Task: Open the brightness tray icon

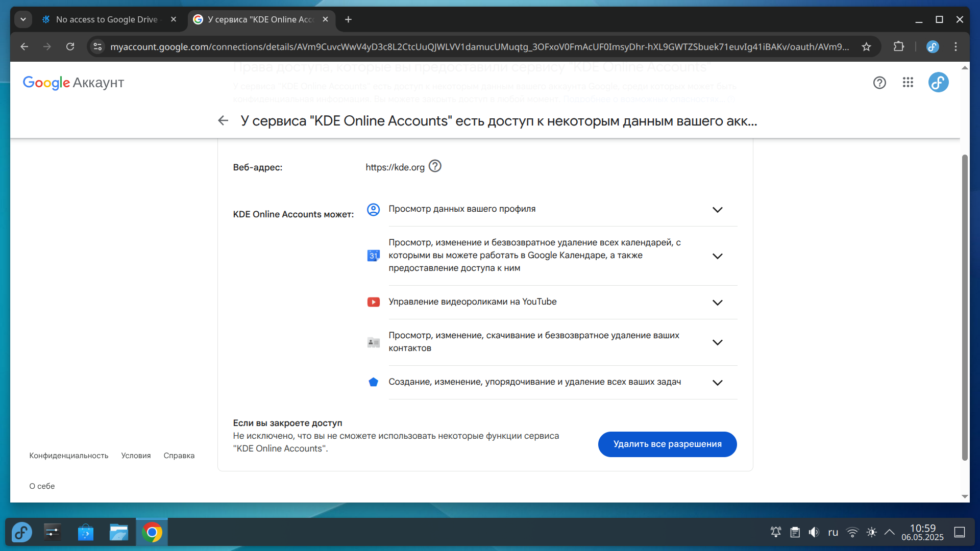Action: (872, 533)
